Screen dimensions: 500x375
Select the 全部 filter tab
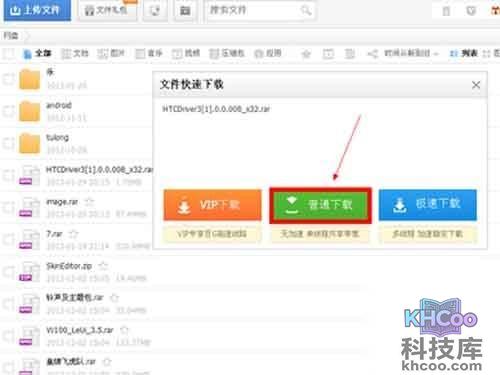pyautogui.click(x=37, y=53)
